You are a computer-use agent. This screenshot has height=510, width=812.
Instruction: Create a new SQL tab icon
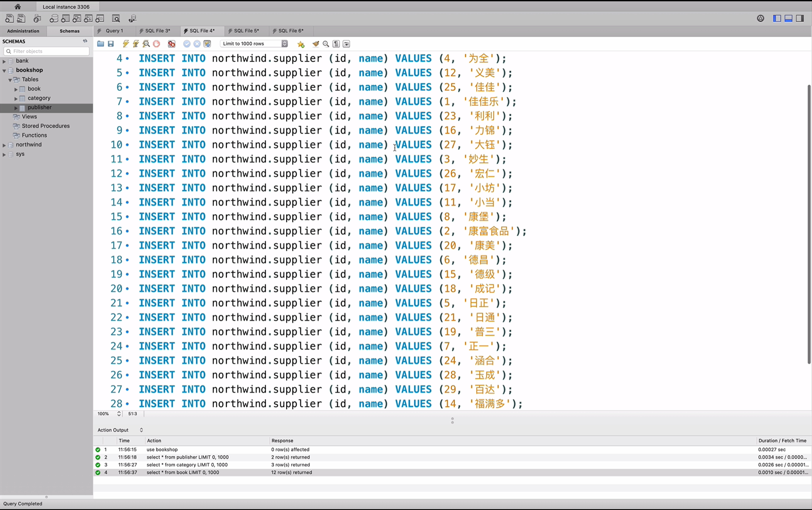tap(9, 18)
